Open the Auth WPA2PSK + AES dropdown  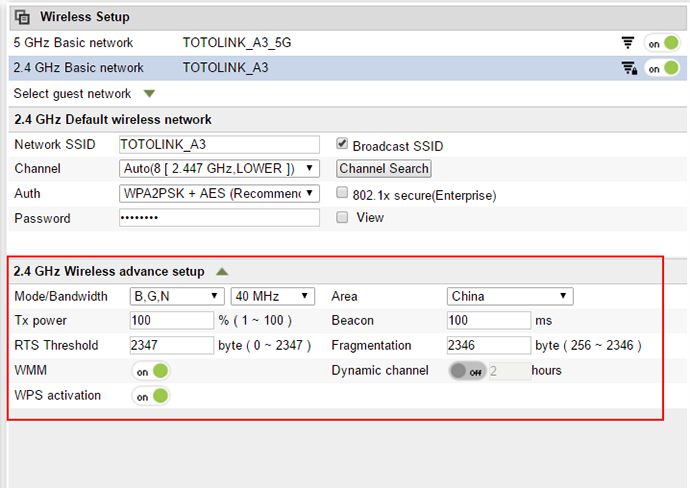219,194
